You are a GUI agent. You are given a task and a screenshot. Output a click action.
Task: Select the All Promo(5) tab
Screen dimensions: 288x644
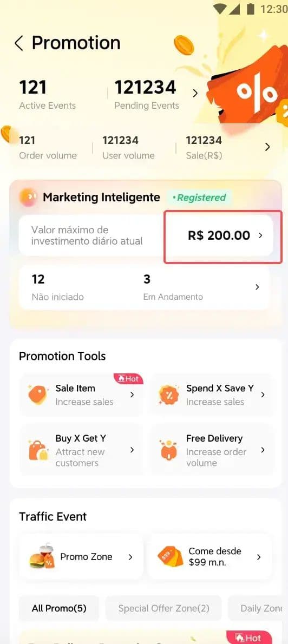coord(59,608)
